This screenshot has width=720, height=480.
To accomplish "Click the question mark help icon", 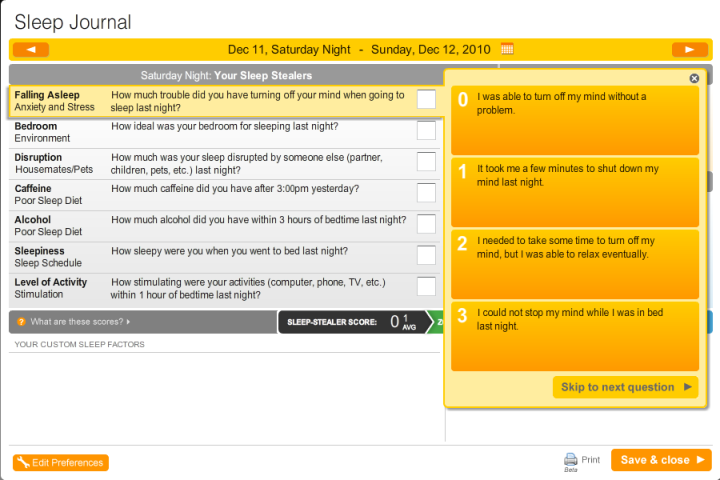I will pyautogui.click(x=21, y=322).
